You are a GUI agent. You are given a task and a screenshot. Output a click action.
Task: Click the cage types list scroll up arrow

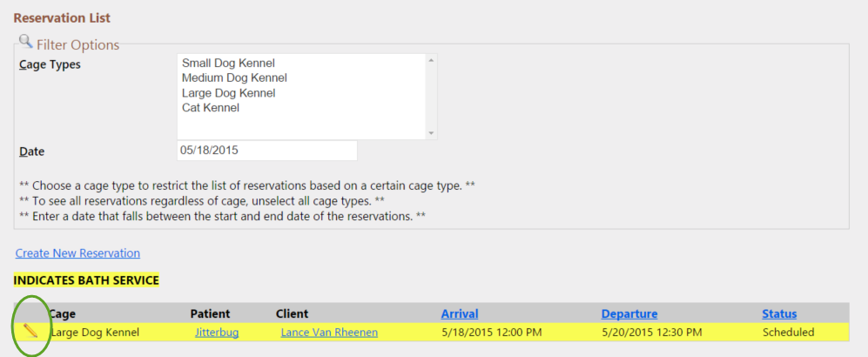tap(431, 60)
